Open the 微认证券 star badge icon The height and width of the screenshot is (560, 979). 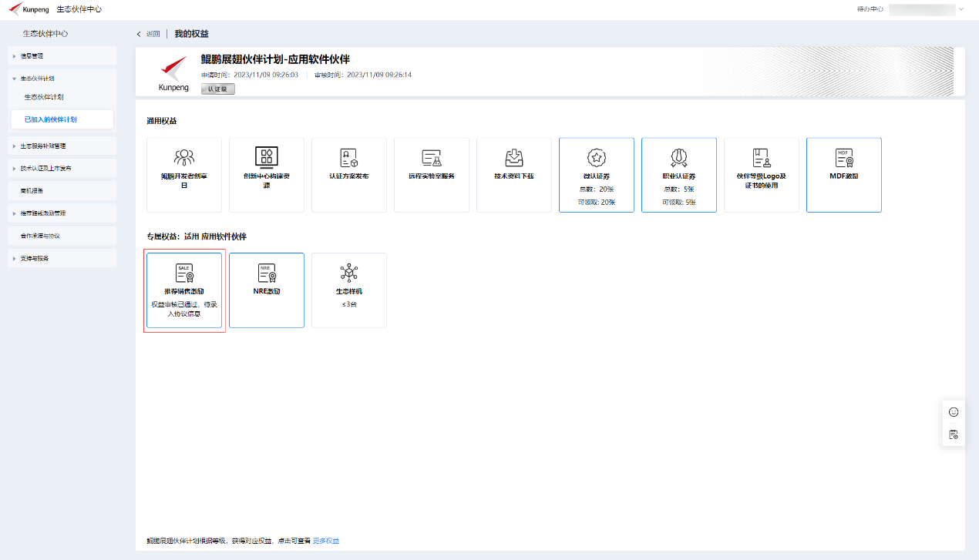tap(597, 157)
